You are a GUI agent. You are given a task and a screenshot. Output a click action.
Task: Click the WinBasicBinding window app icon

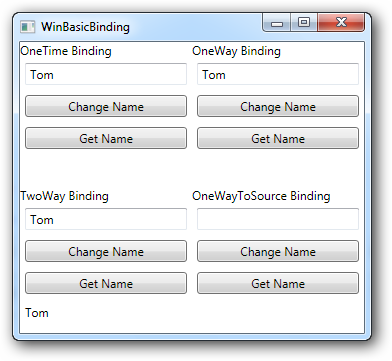tap(27, 27)
